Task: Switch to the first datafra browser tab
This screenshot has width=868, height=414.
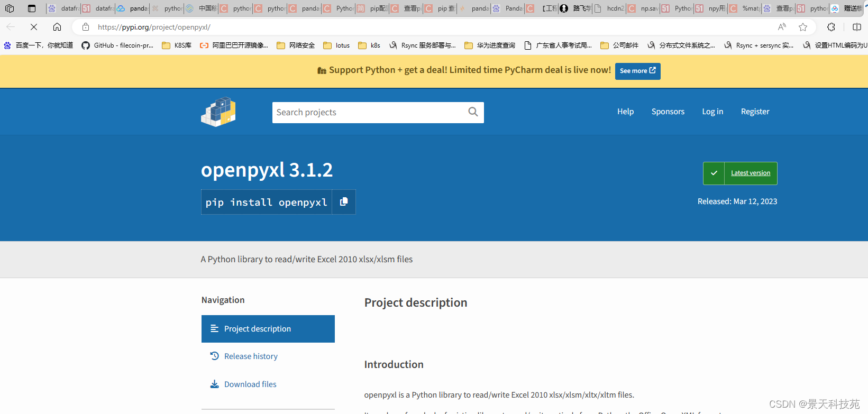Action: [x=63, y=8]
